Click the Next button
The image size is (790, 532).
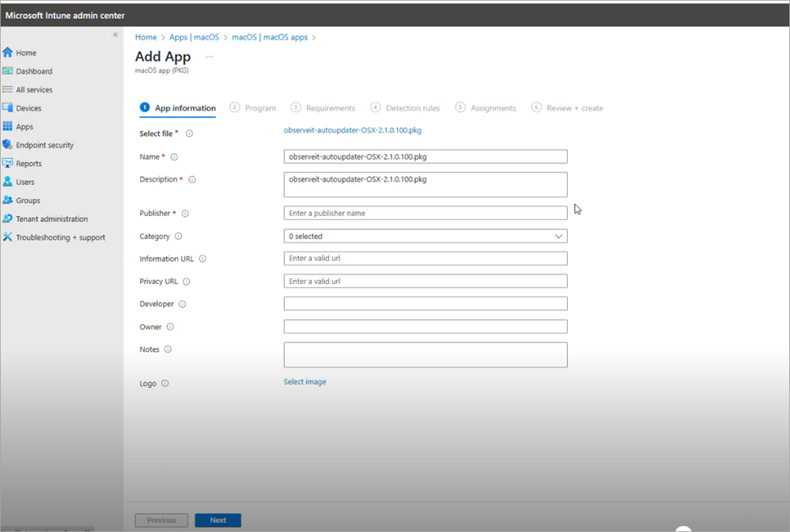218,520
